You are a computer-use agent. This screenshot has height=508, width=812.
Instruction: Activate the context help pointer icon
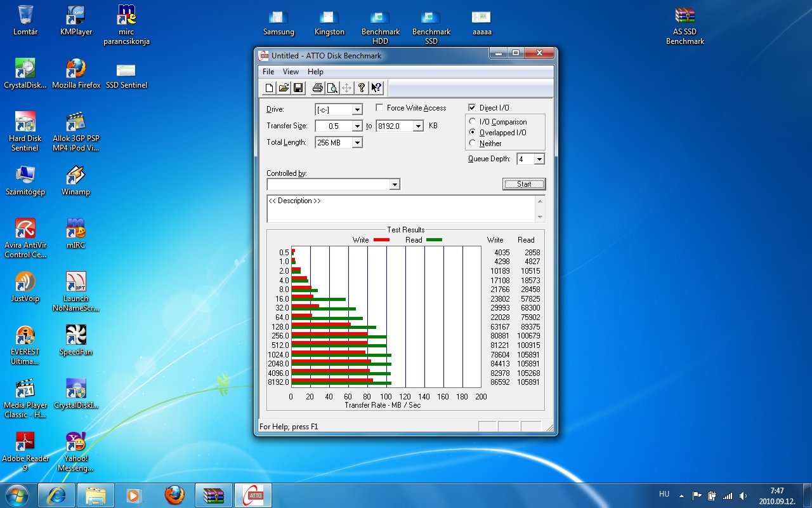376,88
